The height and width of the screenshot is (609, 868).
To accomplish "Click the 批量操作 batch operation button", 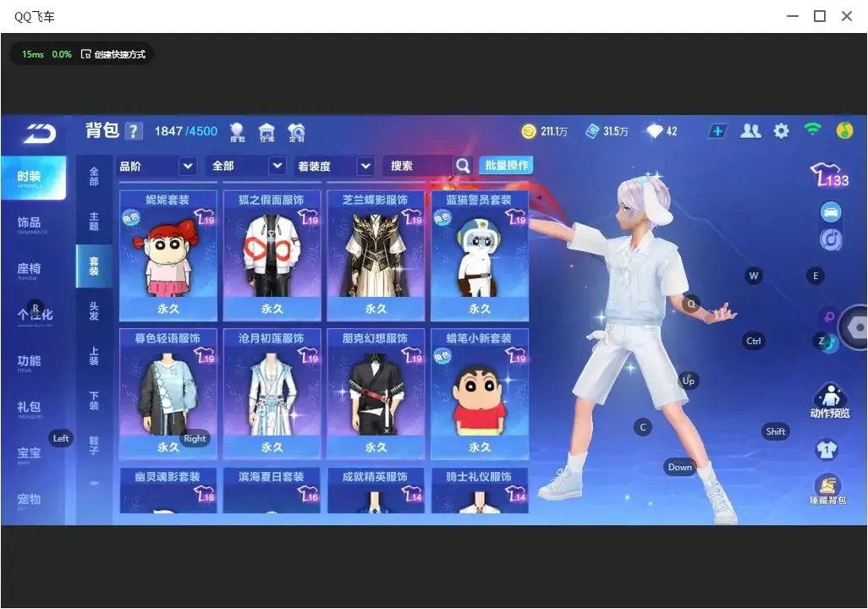I will pyautogui.click(x=506, y=166).
